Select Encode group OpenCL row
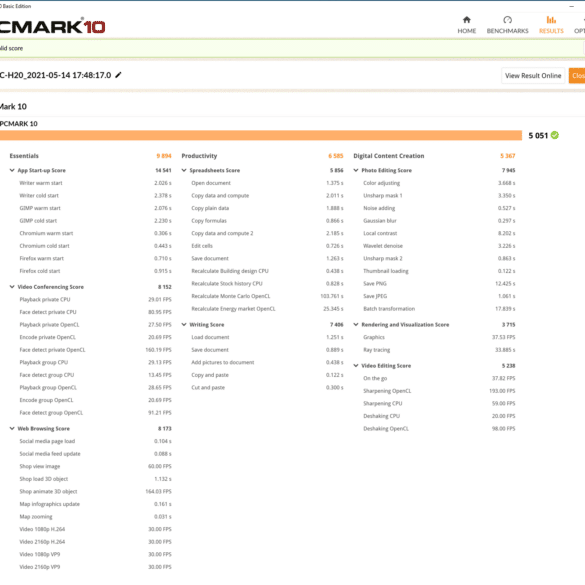Image resolution: width=585 pixels, height=585 pixels. [x=95, y=400]
